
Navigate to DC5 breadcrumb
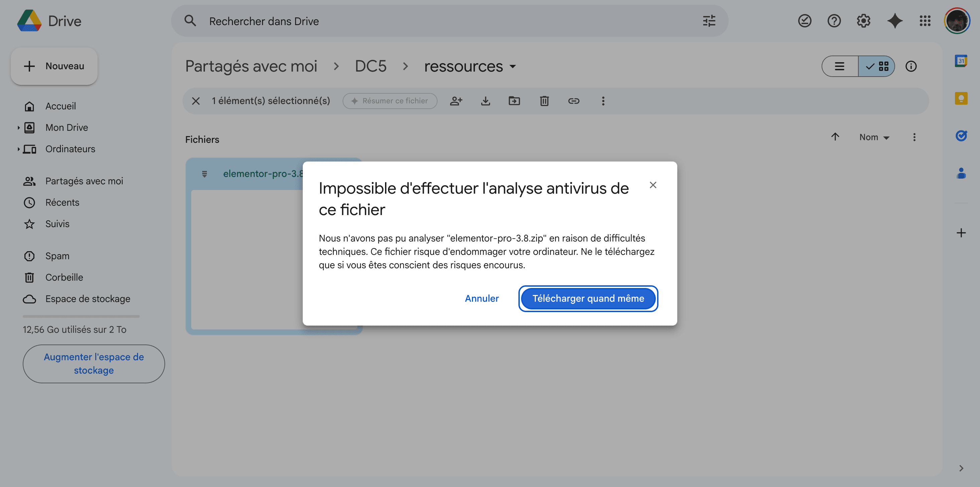click(371, 66)
